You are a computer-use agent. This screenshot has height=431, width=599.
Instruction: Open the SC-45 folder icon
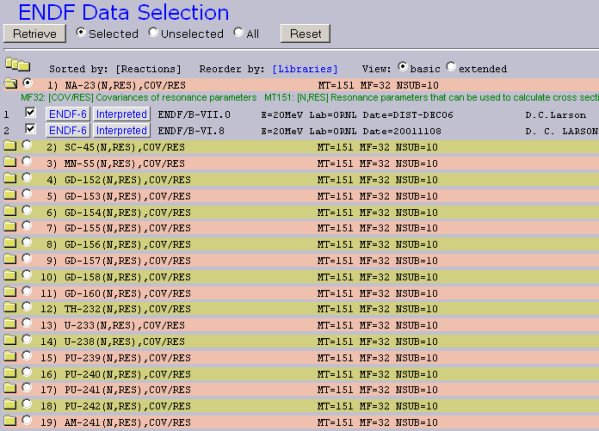click(x=10, y=146)
